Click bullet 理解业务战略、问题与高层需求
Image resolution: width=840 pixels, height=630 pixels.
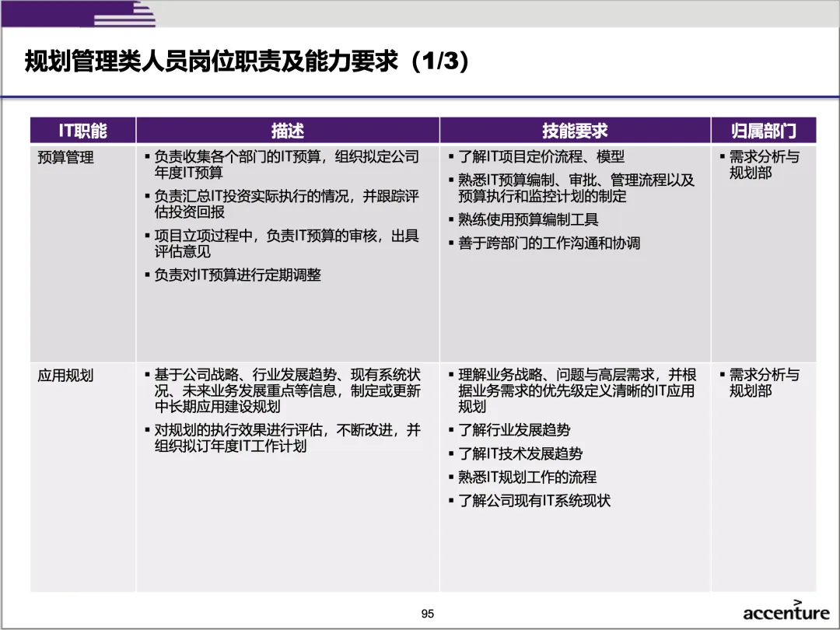(x=572, y=390)
